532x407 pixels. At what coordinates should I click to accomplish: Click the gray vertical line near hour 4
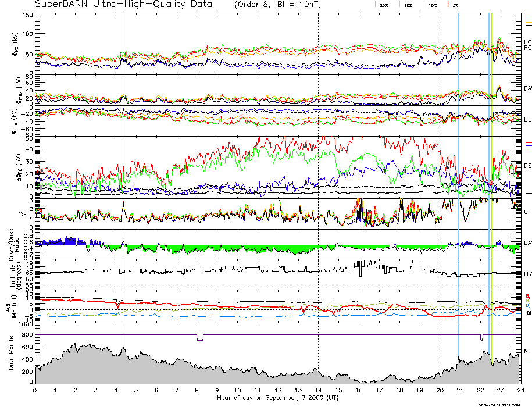(x=121, y=174)
